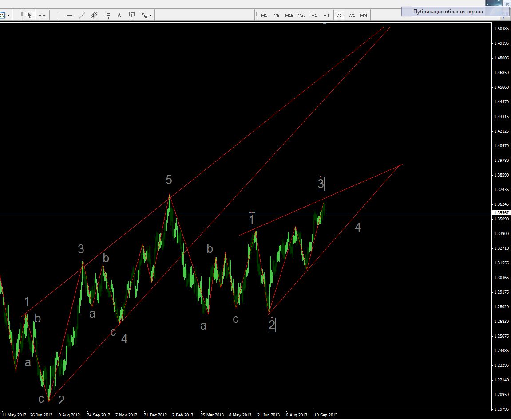This screenshot has height=420, width=511.
Task: Select the boxed wave label 2
Action: point(272,324)
